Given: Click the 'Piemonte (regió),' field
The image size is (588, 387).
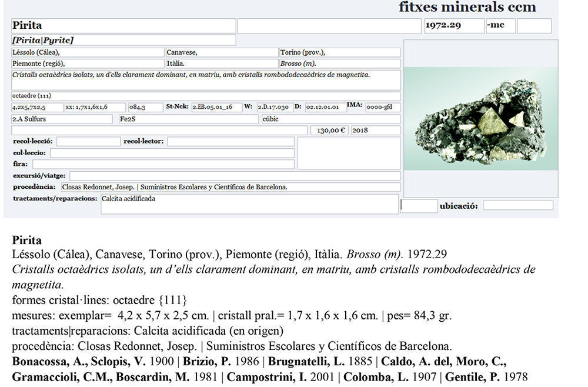Looking at the screenshot, I should 88,64.
